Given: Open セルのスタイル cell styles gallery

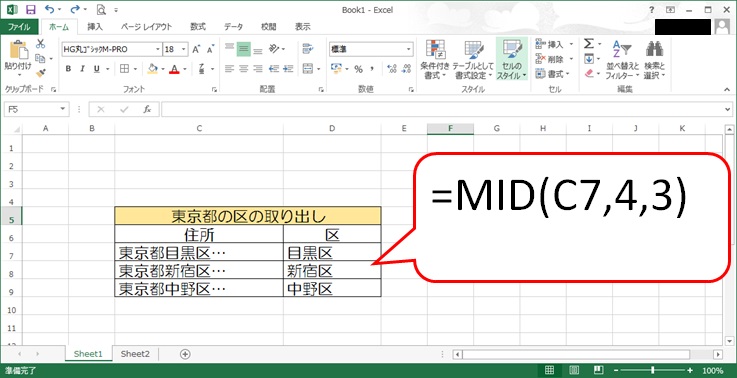Looking at the screenshot, I should [x=512, y=59].
